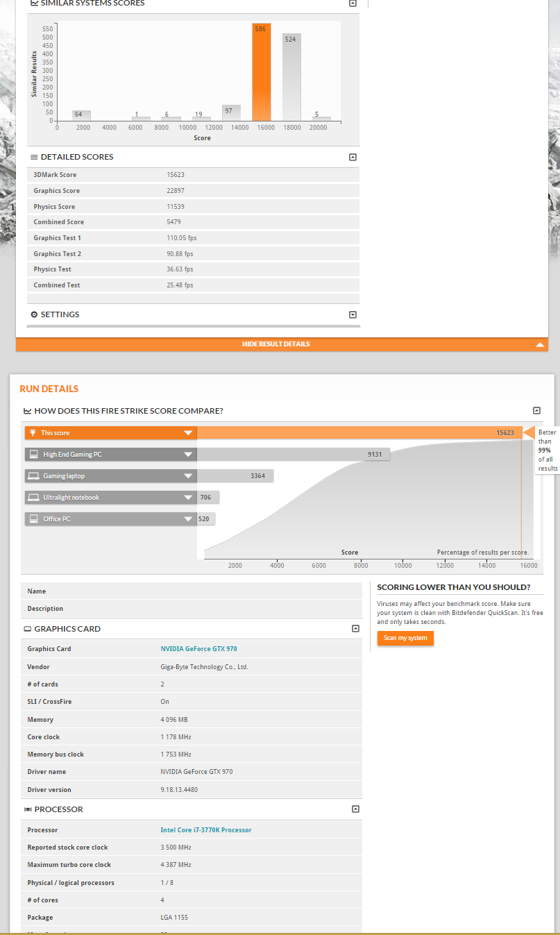
Task: Select the Combined Score value 5479
Action: coord(174,222)
